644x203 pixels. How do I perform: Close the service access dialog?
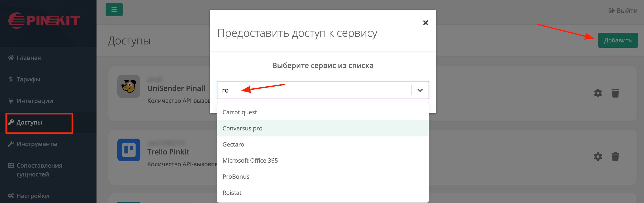click(x=425, y=23)
